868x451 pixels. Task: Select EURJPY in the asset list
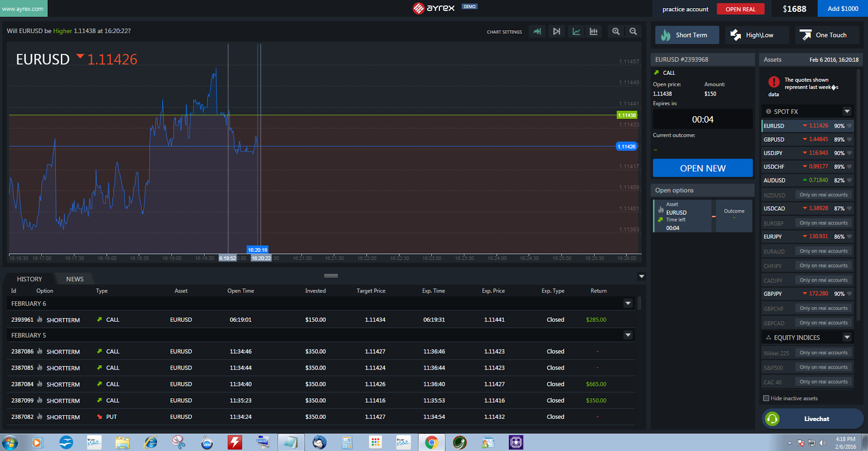807,237
